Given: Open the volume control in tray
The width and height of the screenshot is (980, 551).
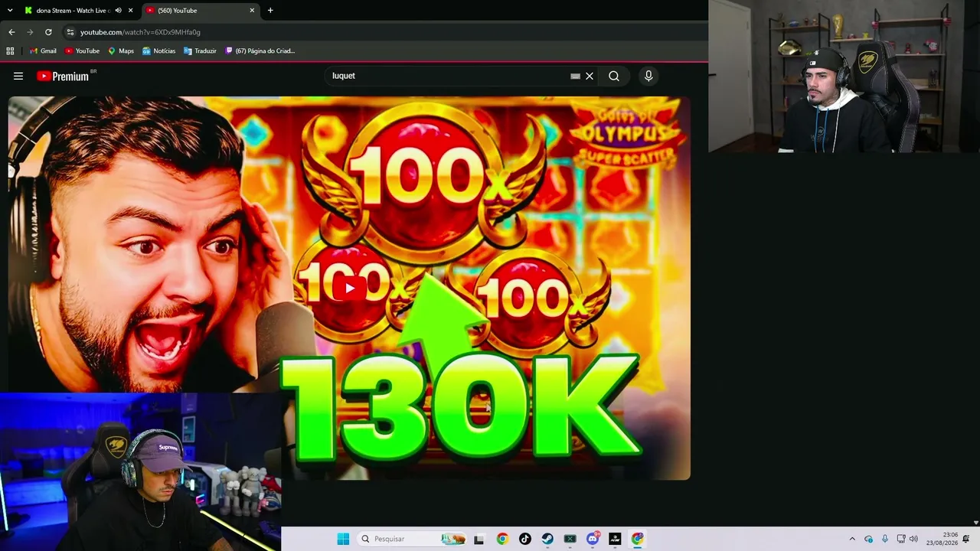Looking at the screenshot, I should (x=913, y=539).
